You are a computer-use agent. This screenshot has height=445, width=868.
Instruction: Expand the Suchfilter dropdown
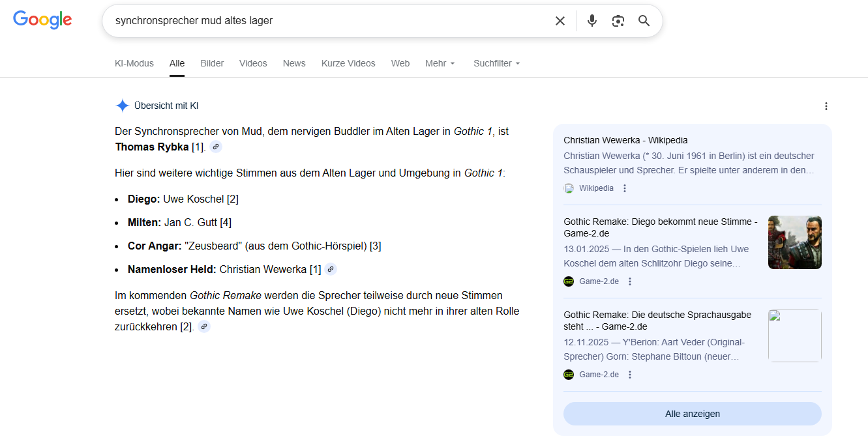coord(497,63)
